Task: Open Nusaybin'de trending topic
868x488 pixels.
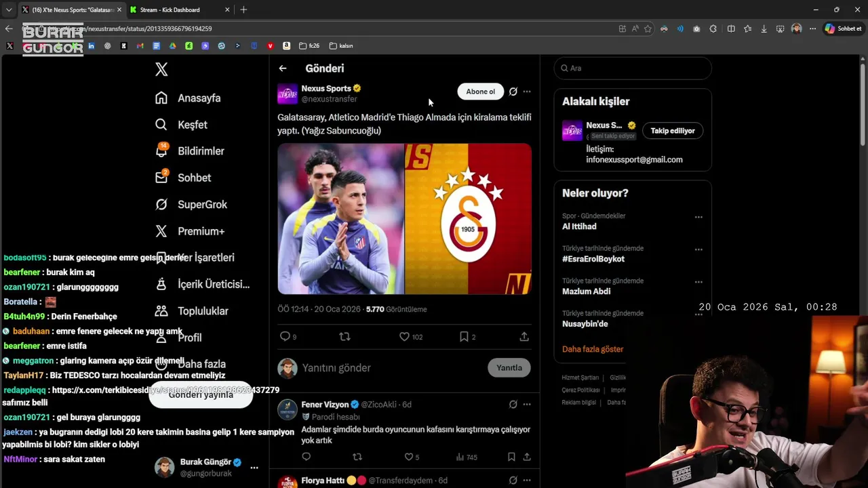Action: (585, 324)
